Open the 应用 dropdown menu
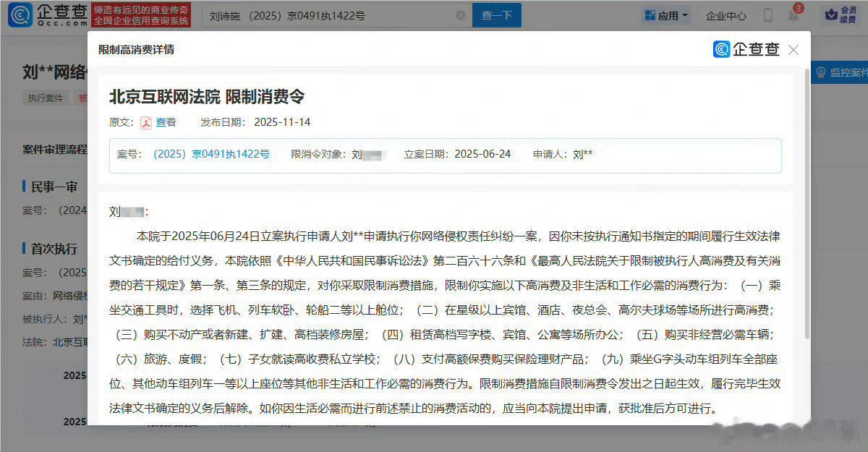Screen dimensions: 868x452 tap(666, 15)
